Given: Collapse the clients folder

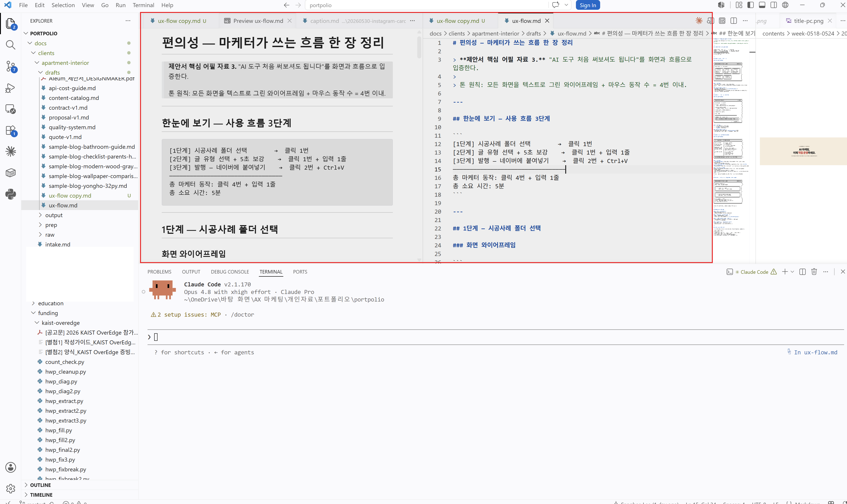Looking at the screenshot, I should [33, 53].
